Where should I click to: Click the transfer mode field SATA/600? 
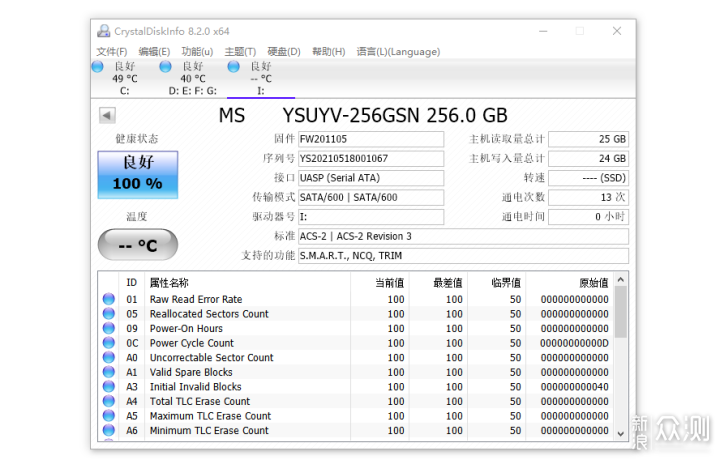click(x=371, y=197)
